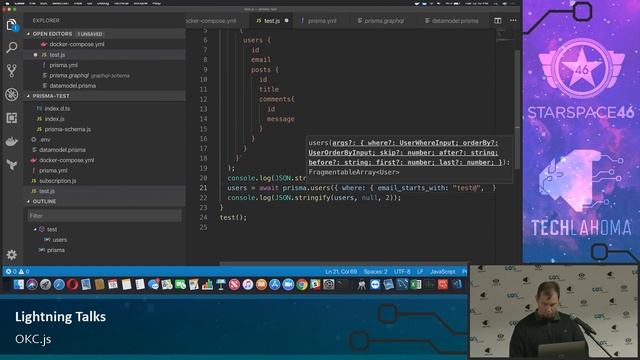
Task: Change line ending via LF entry
Action: pos(420,271)
